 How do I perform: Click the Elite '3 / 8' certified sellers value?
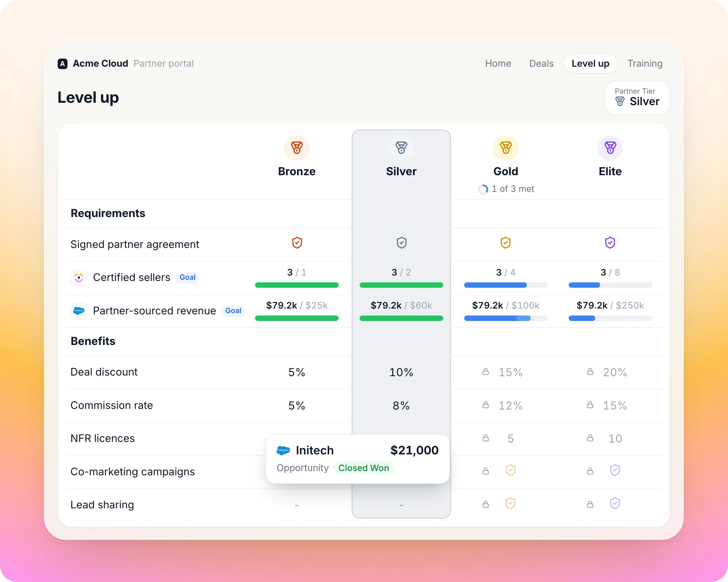[610, 272]
